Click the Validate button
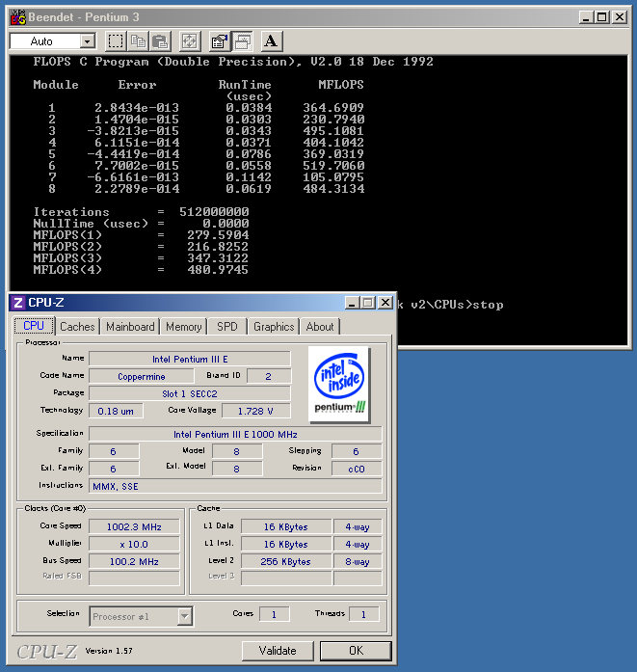The image size is (637, 672). [x=278, y=651]
